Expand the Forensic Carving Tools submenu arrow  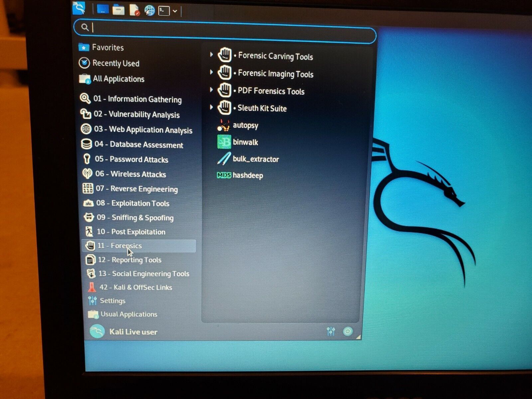click(x=211, y=55)
